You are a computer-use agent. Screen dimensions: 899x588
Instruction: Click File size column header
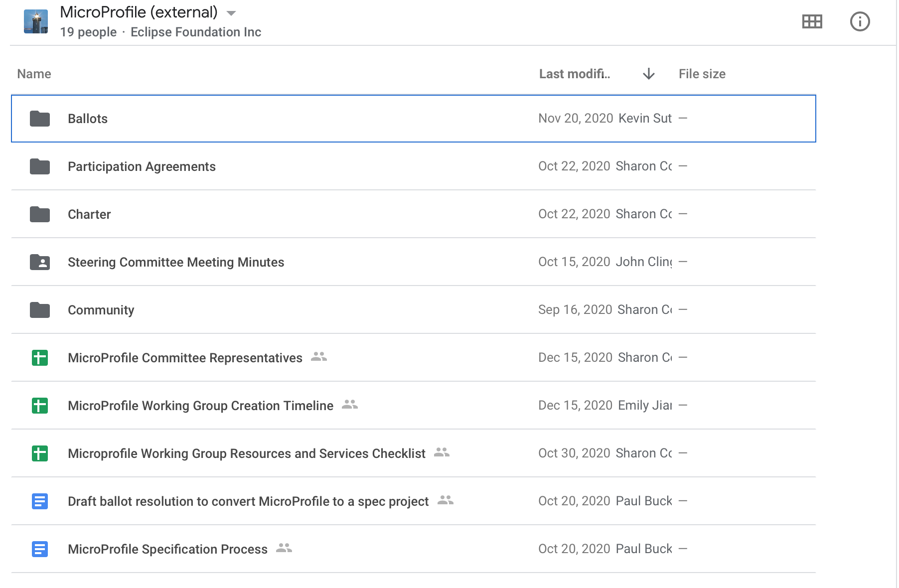702,74
